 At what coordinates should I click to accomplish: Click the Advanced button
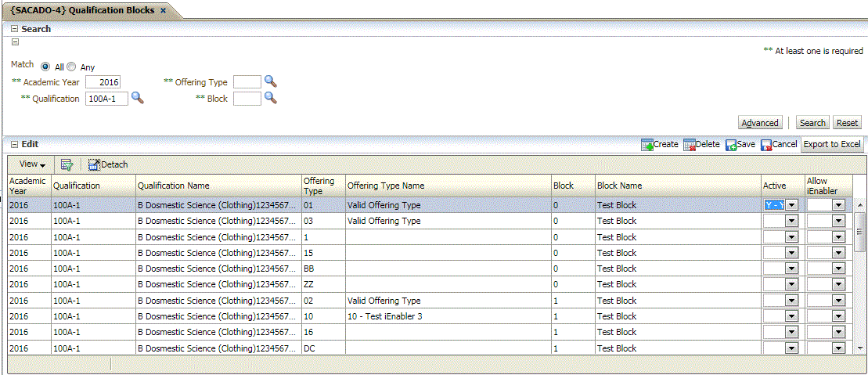coord(760,123)
